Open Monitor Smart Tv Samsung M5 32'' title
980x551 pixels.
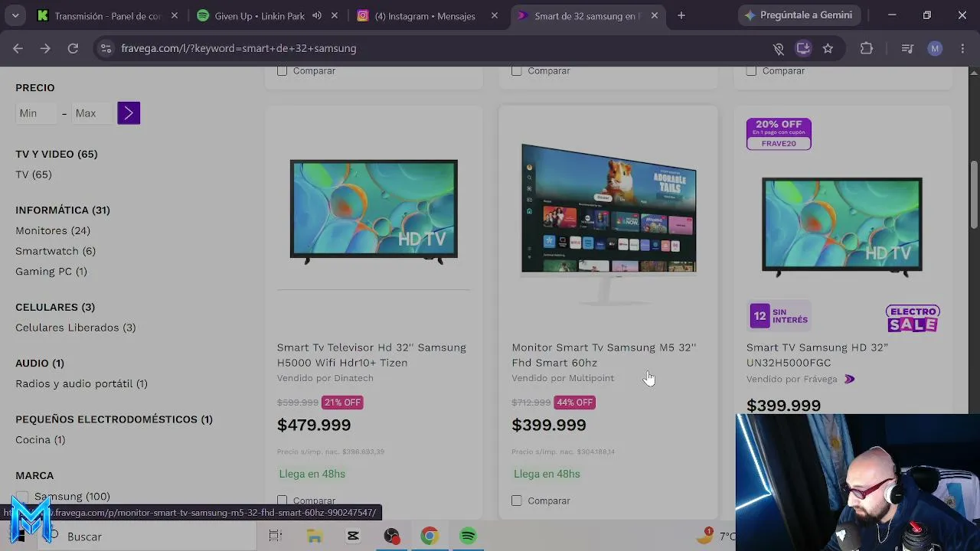[x=604, y=355]
